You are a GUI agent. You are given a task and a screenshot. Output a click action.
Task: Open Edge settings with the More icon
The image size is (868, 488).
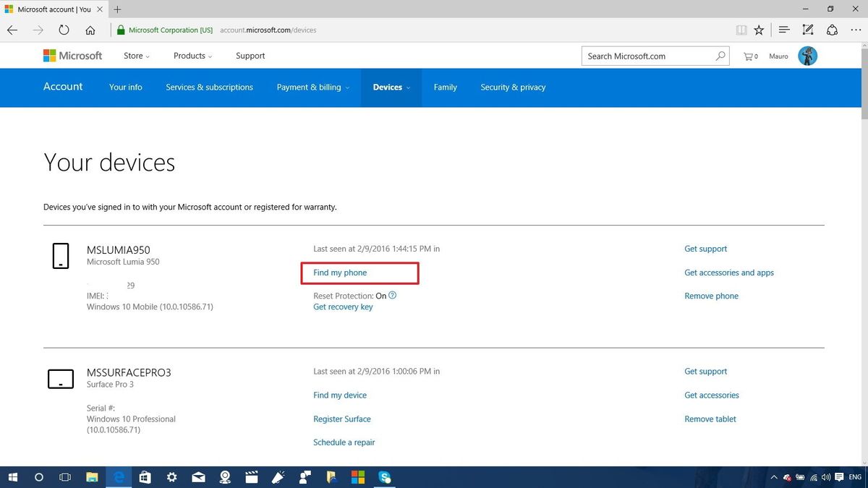[x=856, y=30]
